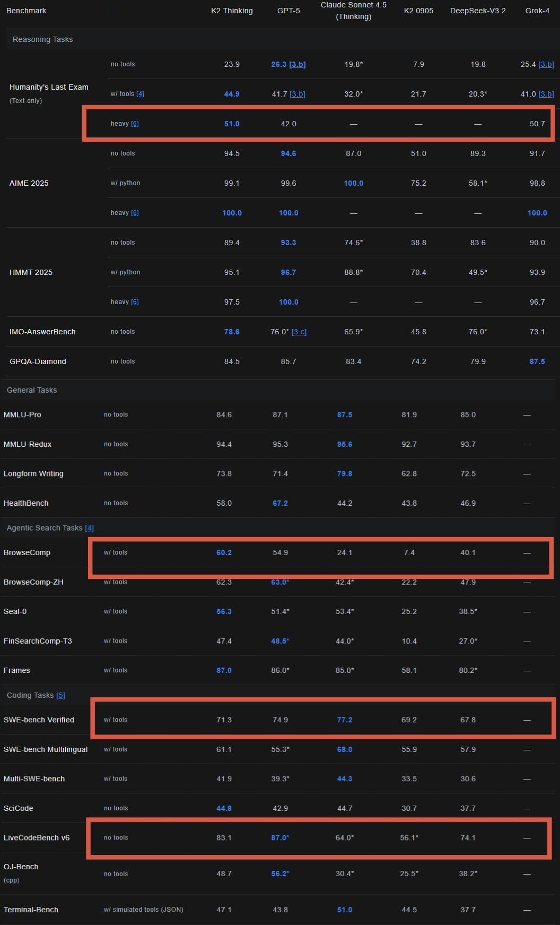The height and width of the screenshot is (925, 560).
Task: Select K2 Thinking's 60.2 BrowseComp score
Action: coord(224,552)
